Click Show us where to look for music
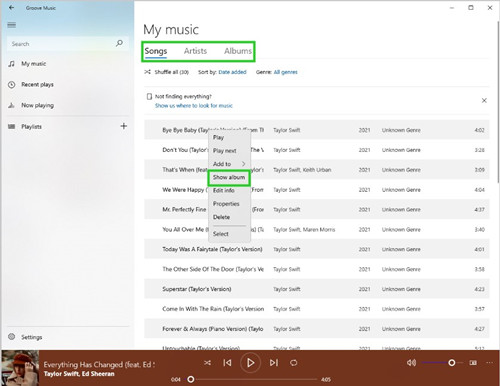Image resolution: width=500 pixels, height=386 pixels. tap(194, 106)
